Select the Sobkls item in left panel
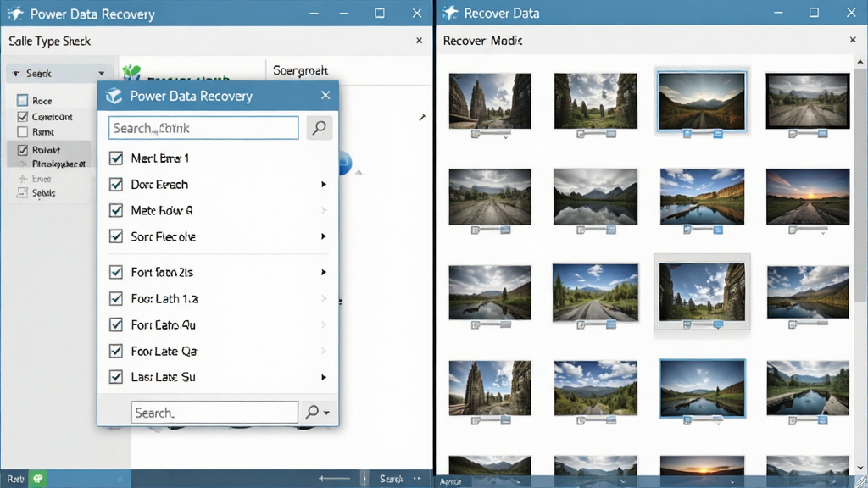The image size is (868, 488). coord(43,192)
